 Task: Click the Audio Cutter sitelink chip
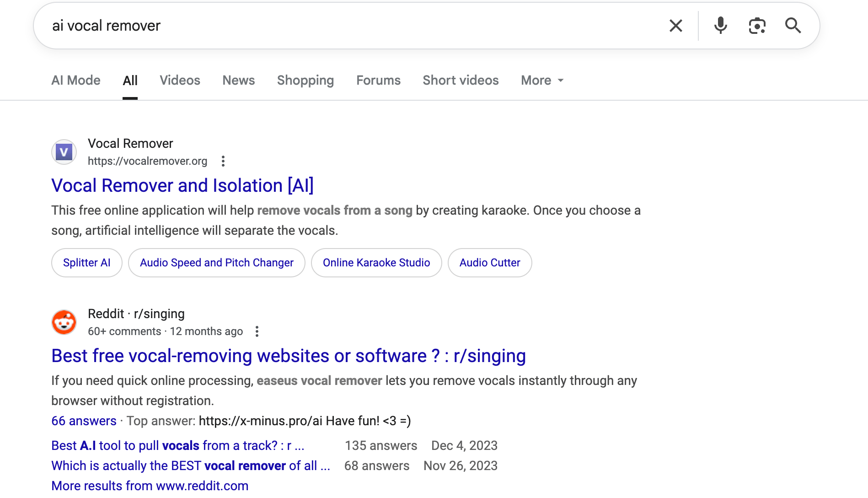(x=490, y=263)
